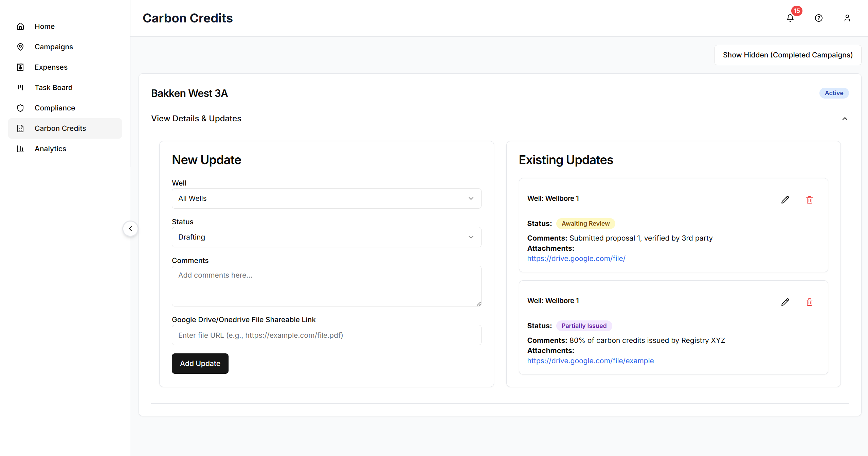Image resolution: width=868 pixels, height=456 pixels.
Task: Open the notifications bell icon
Action: click(x=790, y=18)
